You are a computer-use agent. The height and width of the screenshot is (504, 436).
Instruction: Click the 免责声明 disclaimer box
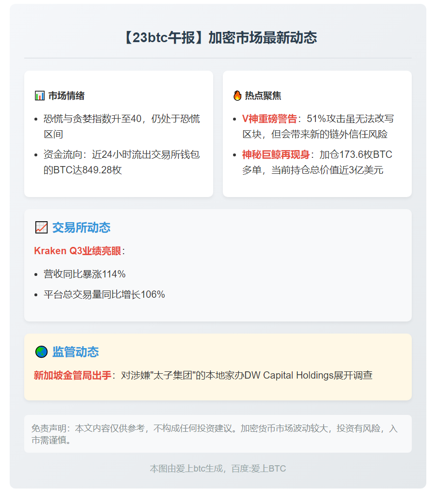tap(218, 434)
